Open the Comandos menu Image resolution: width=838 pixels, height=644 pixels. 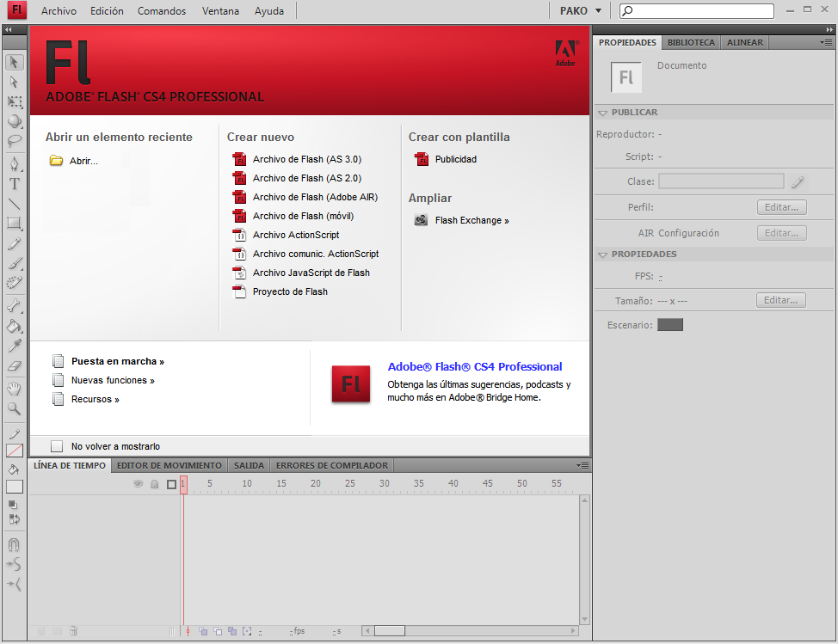pyautogui.click(x=162, y=10)
